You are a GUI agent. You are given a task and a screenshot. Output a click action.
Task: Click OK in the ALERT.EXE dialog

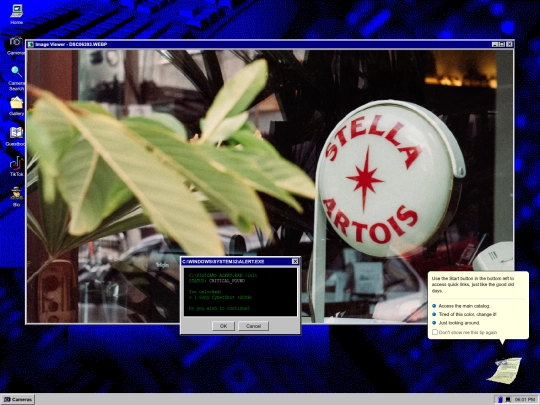point(223,326)
